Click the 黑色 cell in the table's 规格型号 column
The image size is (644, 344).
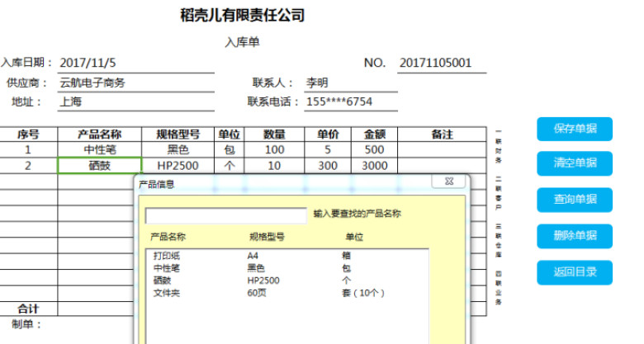(178, 150)
